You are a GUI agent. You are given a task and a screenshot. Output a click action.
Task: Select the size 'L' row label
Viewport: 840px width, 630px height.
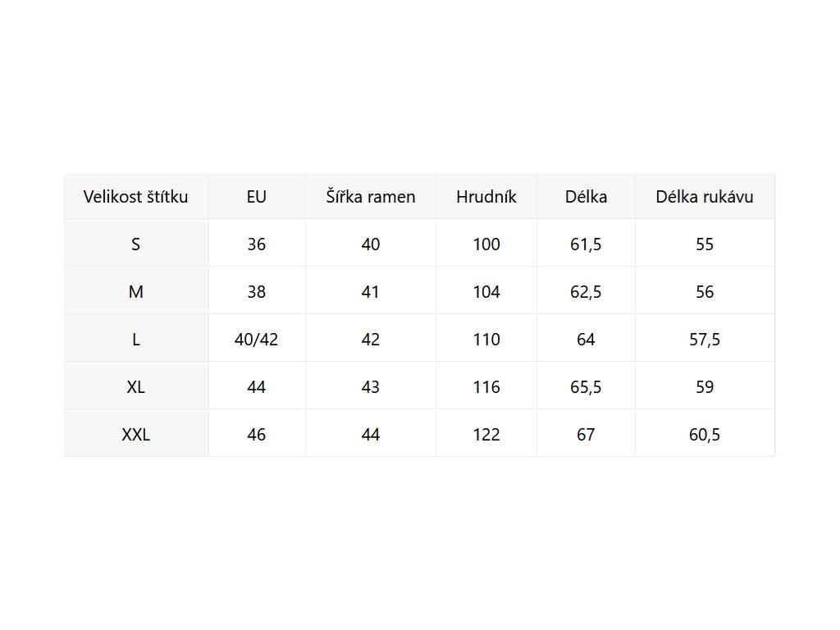click(136, 340)
